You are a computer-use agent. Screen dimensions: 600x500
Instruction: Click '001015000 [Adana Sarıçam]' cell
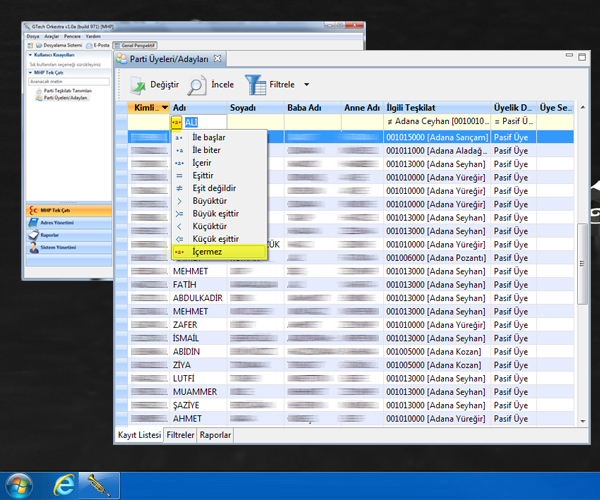[437, 137]
